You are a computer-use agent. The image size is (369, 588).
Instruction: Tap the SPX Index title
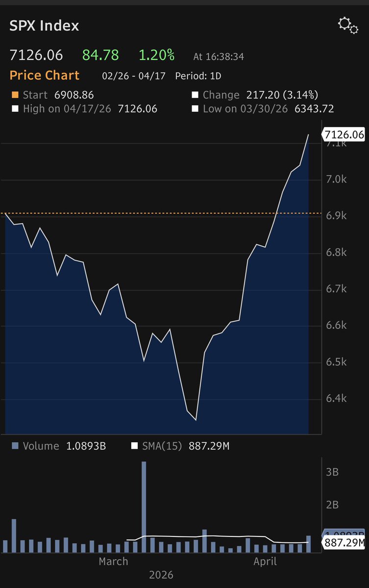(x=44, y=26)
